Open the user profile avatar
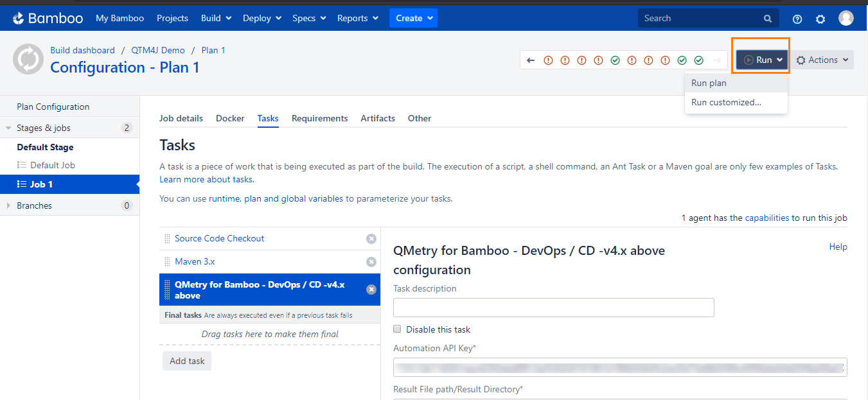The image size is (868, 400). click(x=846, y=18)
